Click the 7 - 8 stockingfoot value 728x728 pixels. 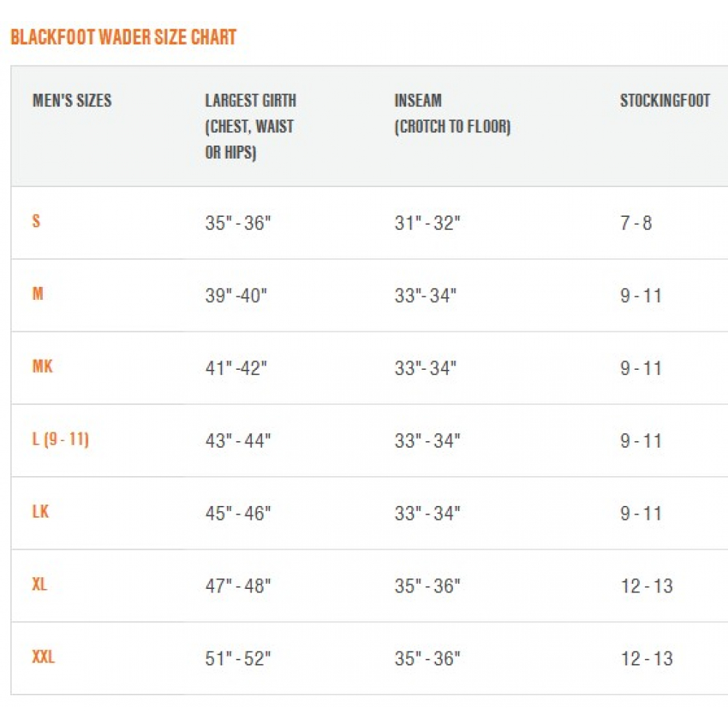(x=636, y=223)
